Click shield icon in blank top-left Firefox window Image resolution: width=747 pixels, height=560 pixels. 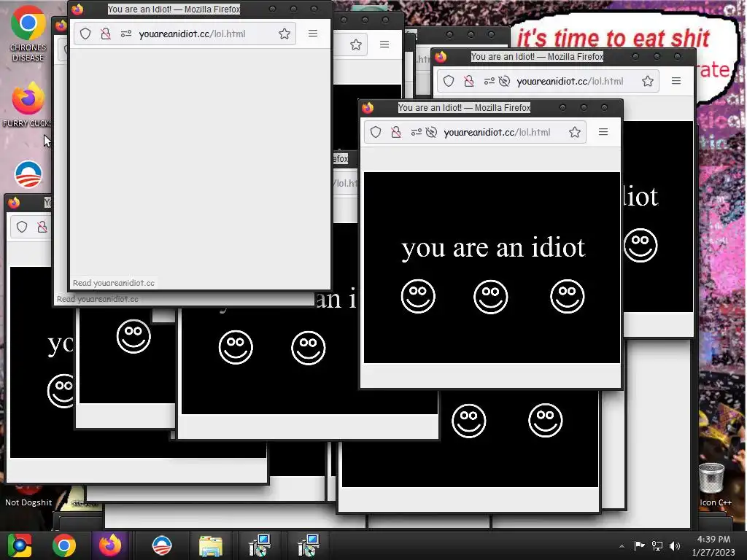pyautogui.click(x=85, y=34)
